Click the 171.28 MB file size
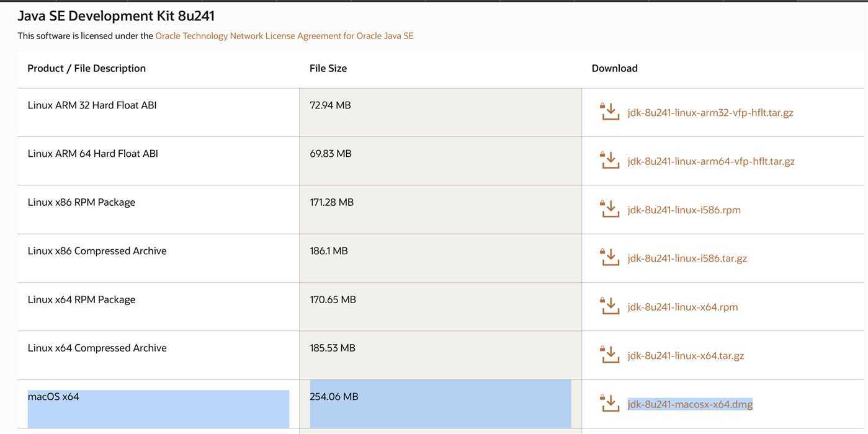 tap(332, 202)
